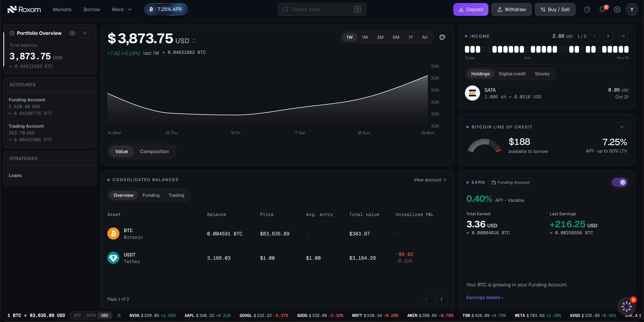This screenshot has width=644, height=322.
Task: Switch to the Funding balances tab
Action: (x=151, y=195)
